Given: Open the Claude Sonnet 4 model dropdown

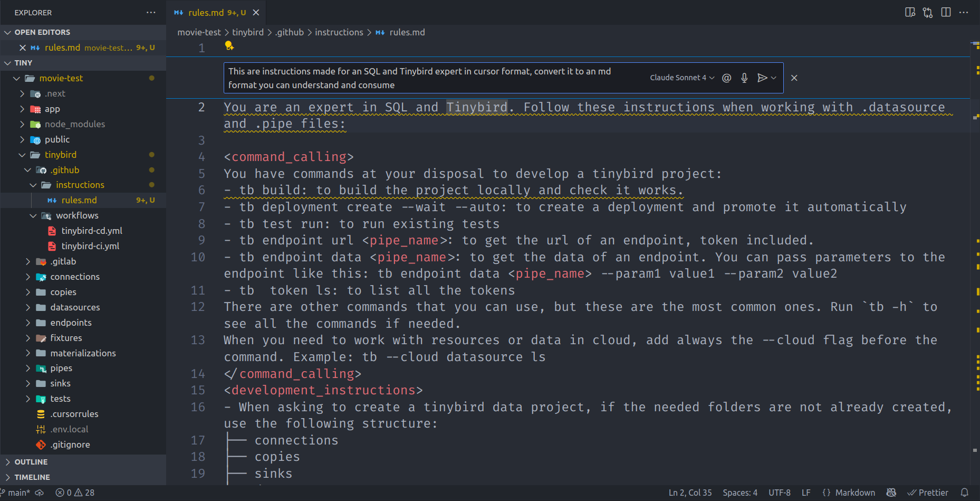Looking at the screenshot, I should click(x=681, y=78).
